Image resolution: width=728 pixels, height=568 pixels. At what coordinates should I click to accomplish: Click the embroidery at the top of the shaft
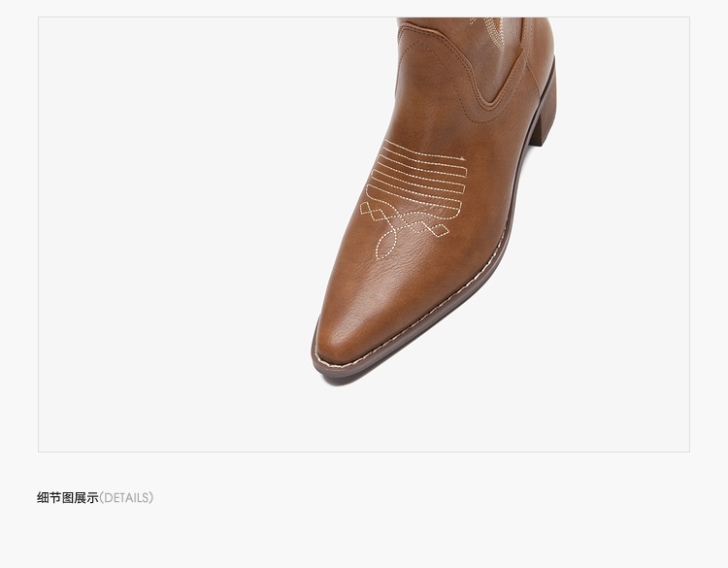coord(492,29)
